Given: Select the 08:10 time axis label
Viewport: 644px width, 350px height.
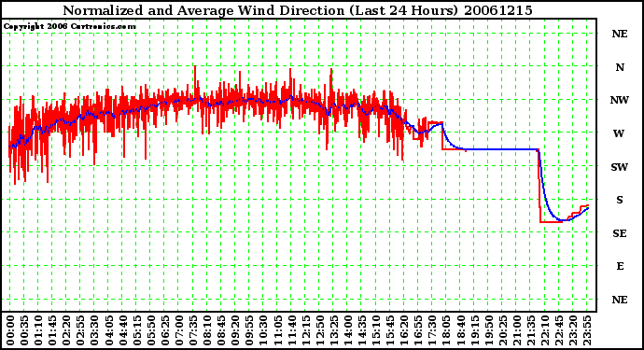Looking at the screenshot, I should click(207, 330).
